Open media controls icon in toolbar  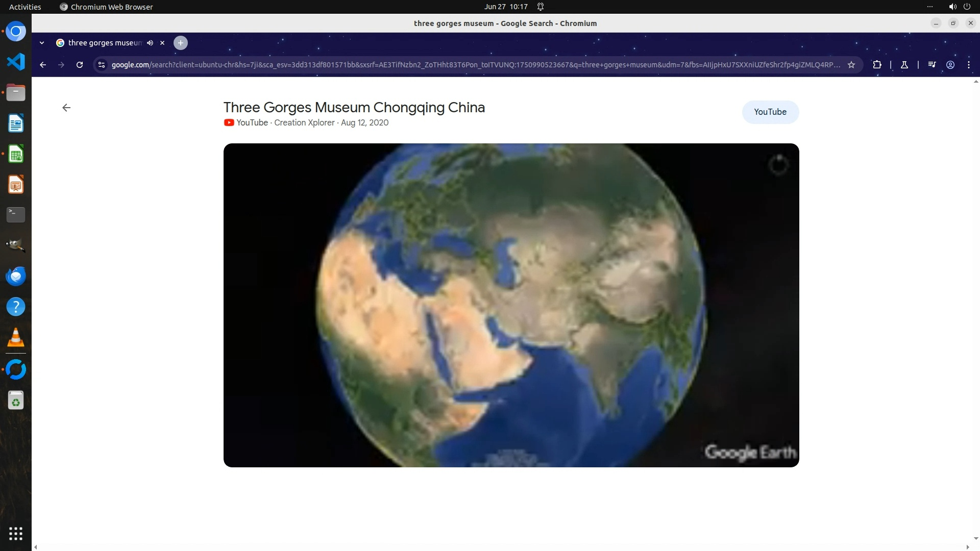[932, 65]
